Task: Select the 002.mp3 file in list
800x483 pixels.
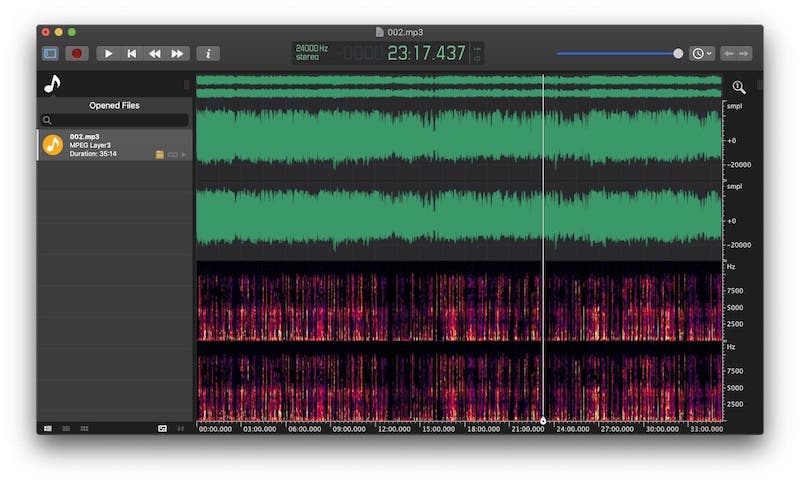Action: [100, 145]
